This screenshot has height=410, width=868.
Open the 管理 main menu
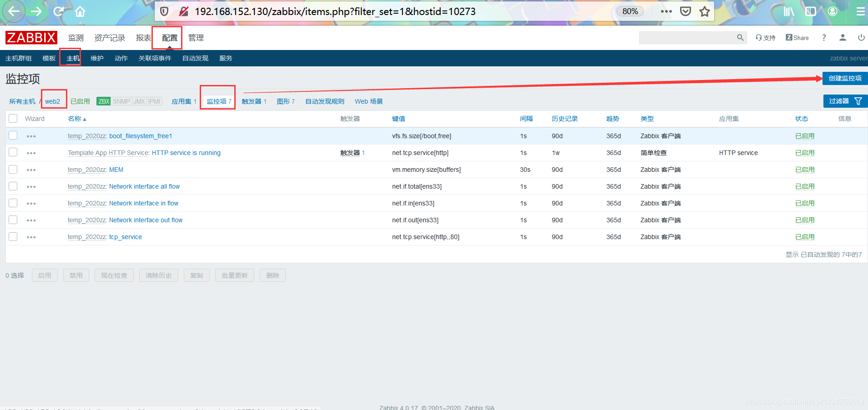click(196, 38)
